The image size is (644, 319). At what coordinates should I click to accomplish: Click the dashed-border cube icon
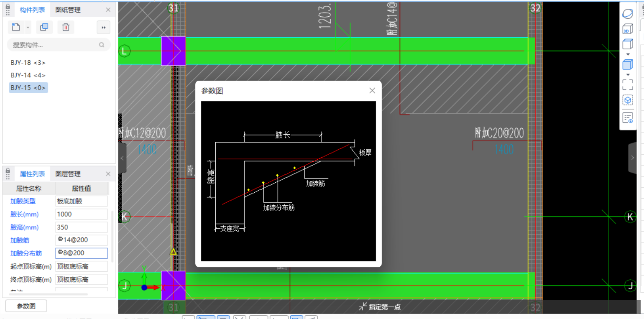(628, 100)
